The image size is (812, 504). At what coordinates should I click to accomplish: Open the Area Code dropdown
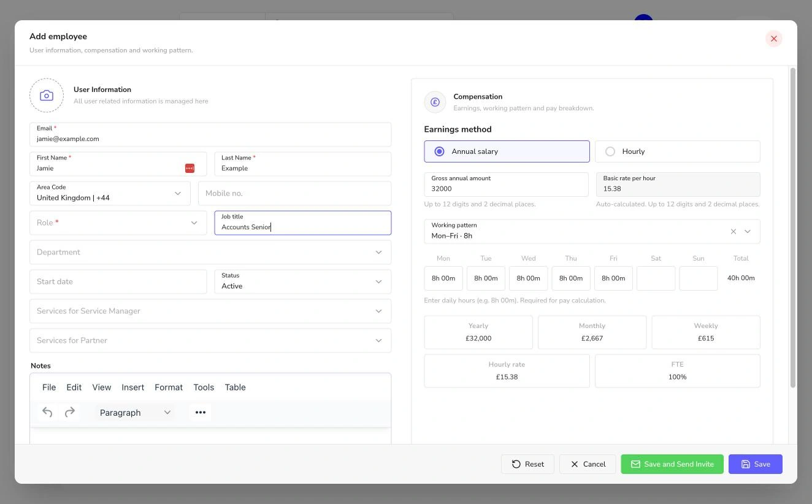pyautogui.click(x=110, y=193)
